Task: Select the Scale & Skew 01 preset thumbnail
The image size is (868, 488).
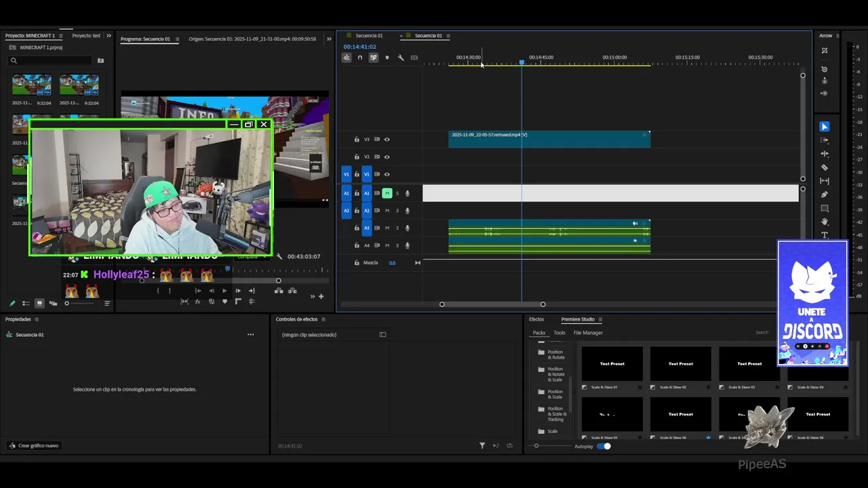Action: click(x=612, y=364)
